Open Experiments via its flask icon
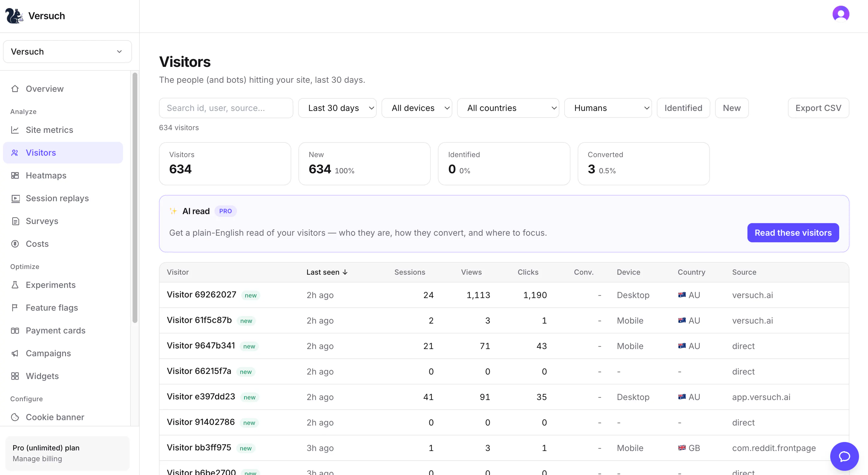The height and width of the screenshot is (475, 868). click(15, 285)
